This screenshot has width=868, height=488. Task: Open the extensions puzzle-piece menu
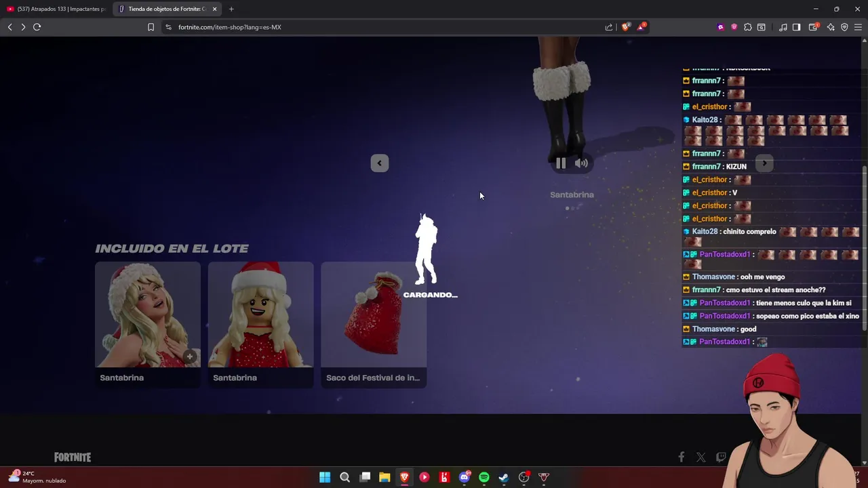(x=748, y=27)
